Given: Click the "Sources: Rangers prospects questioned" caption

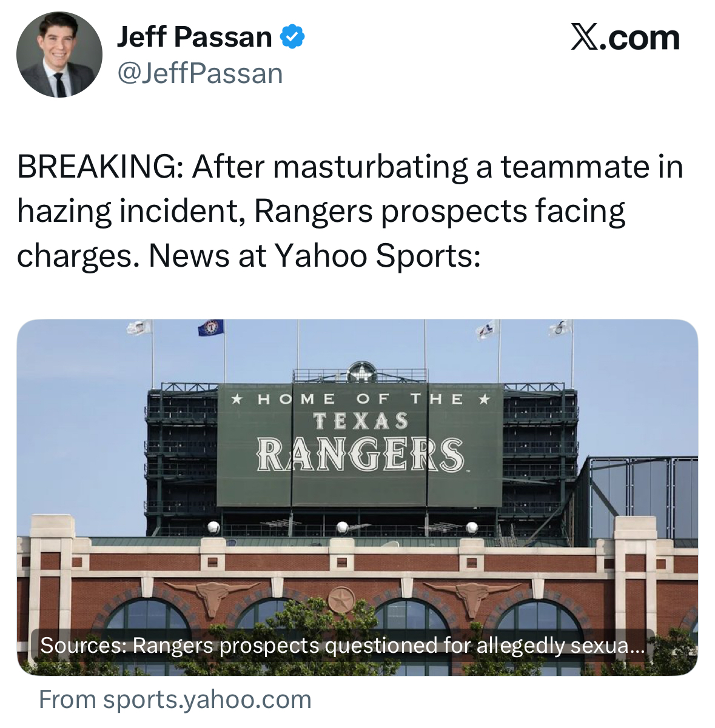Looking at the screenshot, I should tap(342, 645).
